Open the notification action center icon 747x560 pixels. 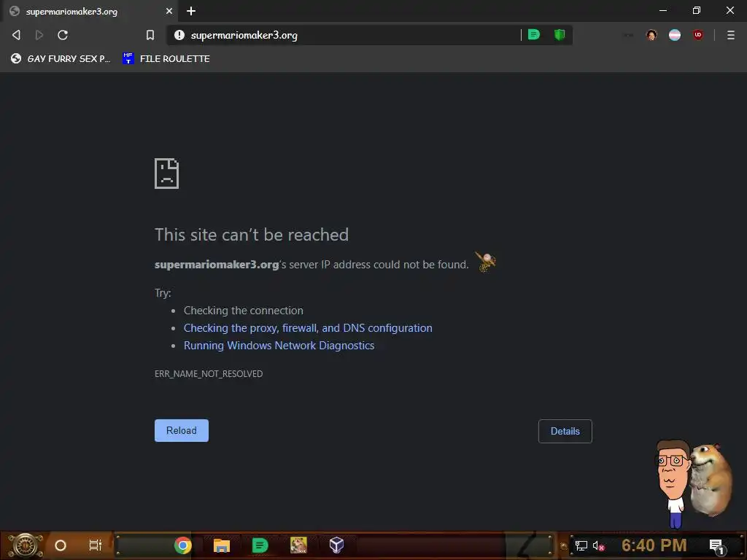pos(716,546)
